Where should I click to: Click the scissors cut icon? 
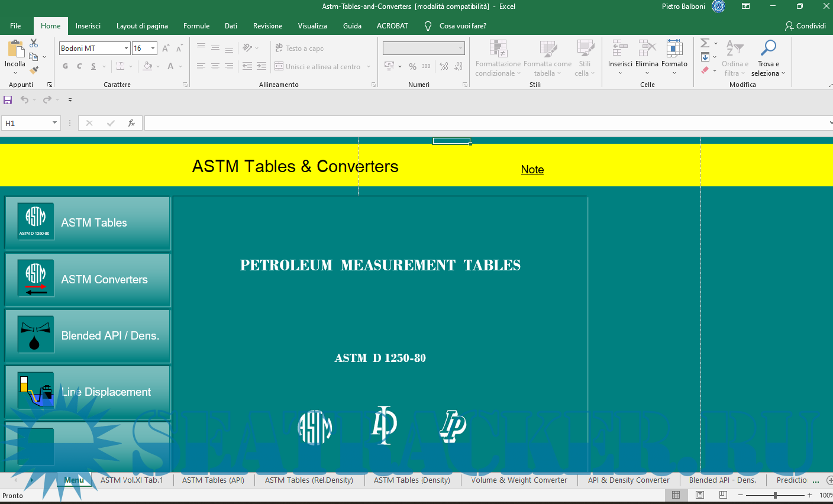coord(34,43)
